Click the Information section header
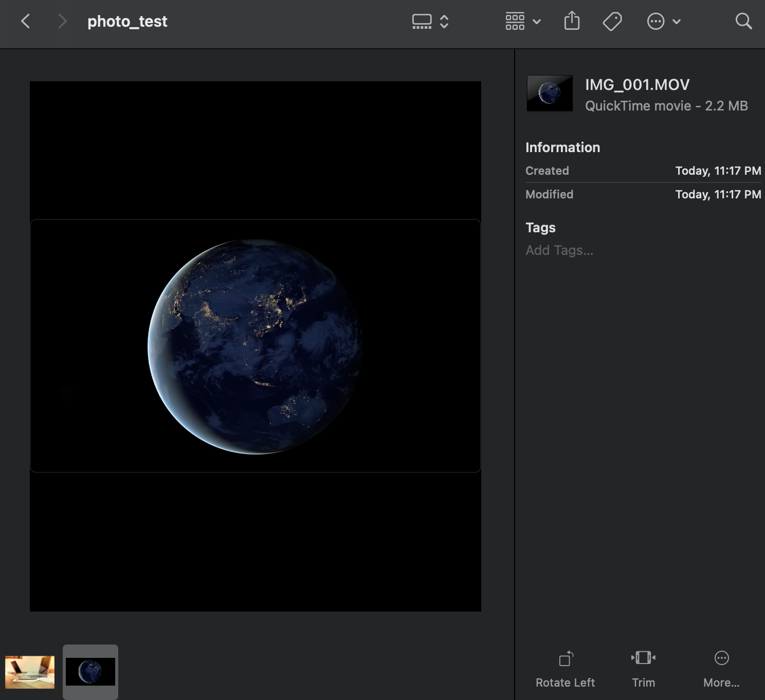 click(562, 148)
